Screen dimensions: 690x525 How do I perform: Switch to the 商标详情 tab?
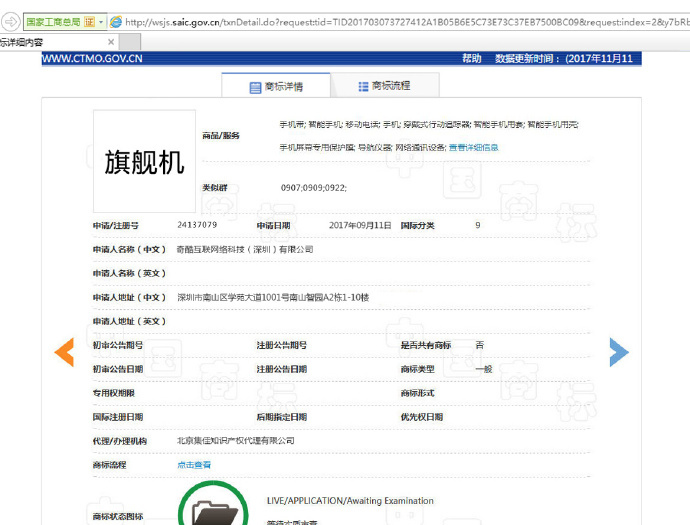coord(276,86)
